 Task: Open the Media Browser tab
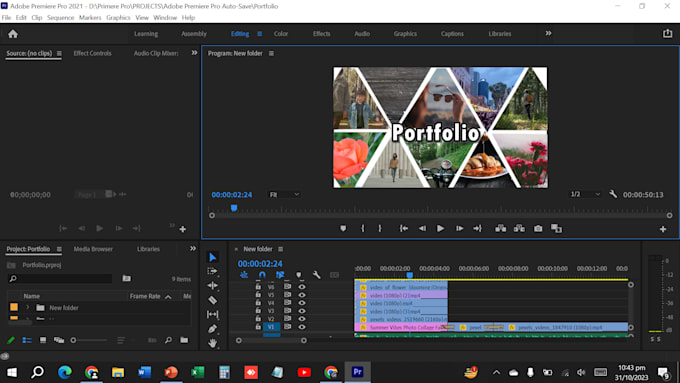click(x=93, y=249)
